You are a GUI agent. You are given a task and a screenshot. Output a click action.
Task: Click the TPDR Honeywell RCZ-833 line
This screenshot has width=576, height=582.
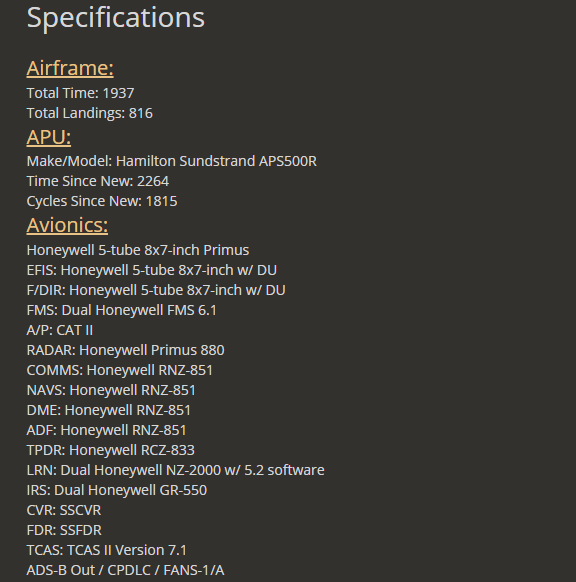tap(111, 450)
